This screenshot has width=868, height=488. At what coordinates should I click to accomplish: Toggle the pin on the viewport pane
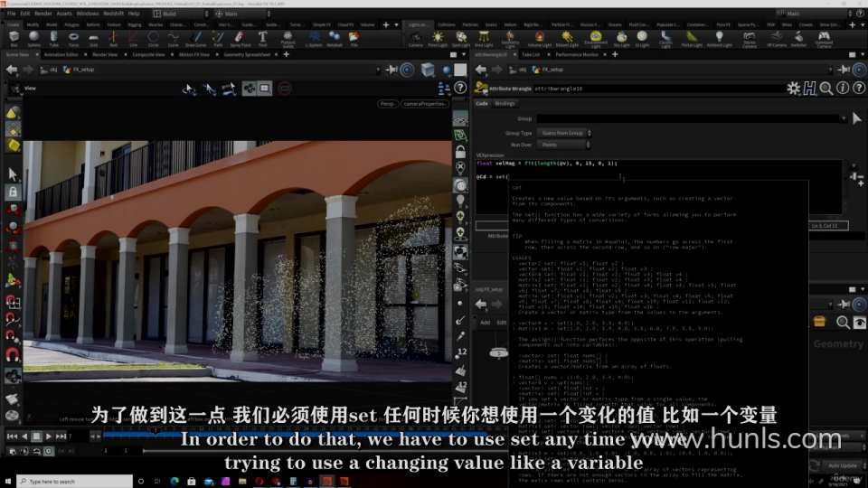[x=392, y=70]
